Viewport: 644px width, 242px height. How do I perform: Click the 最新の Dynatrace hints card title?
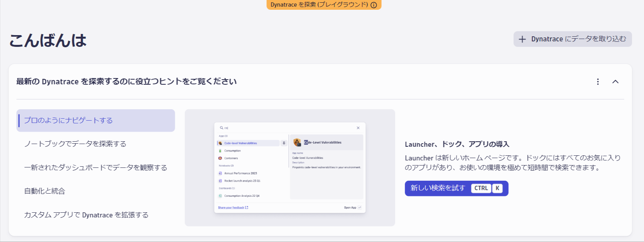127,82
